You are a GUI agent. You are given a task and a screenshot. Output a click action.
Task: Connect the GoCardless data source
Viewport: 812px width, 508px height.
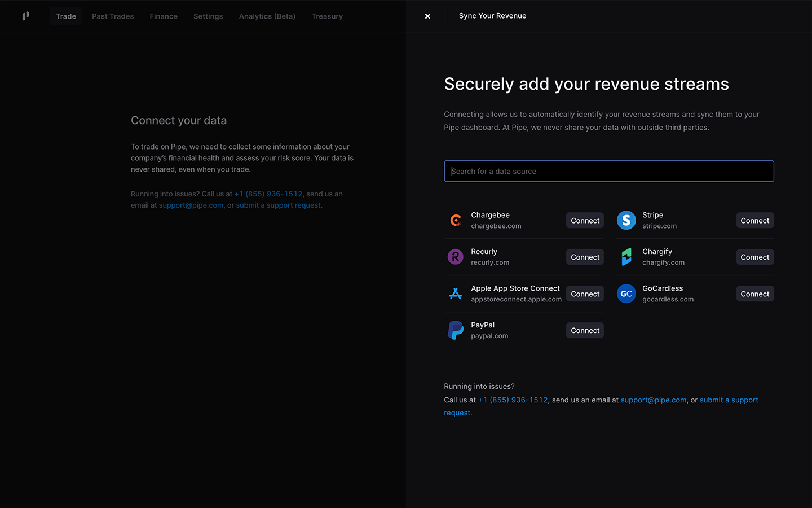point(755,294)
